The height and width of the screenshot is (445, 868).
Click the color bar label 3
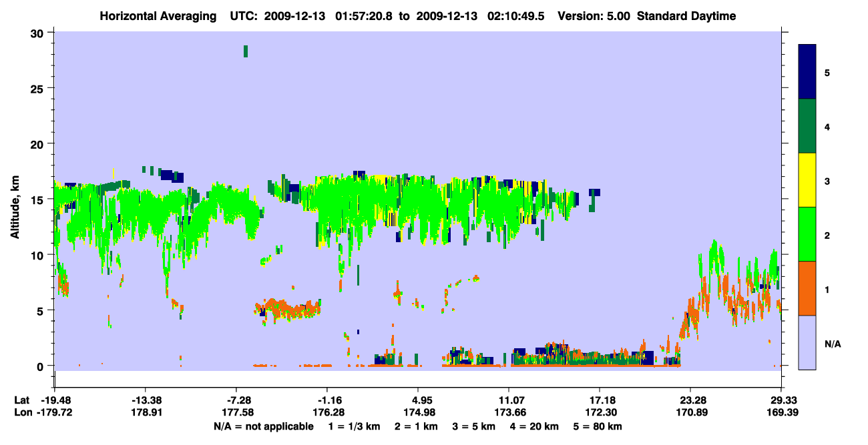(x=827, y=181)
